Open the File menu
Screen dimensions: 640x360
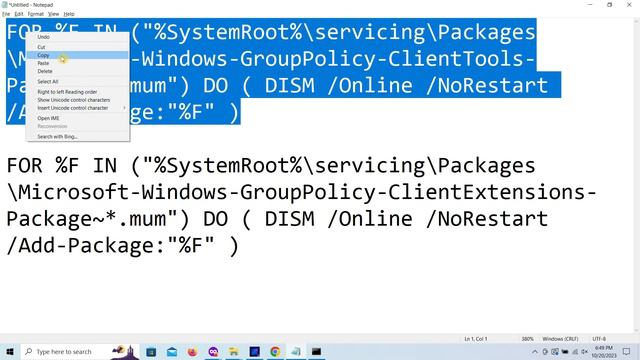pos(6,14)
